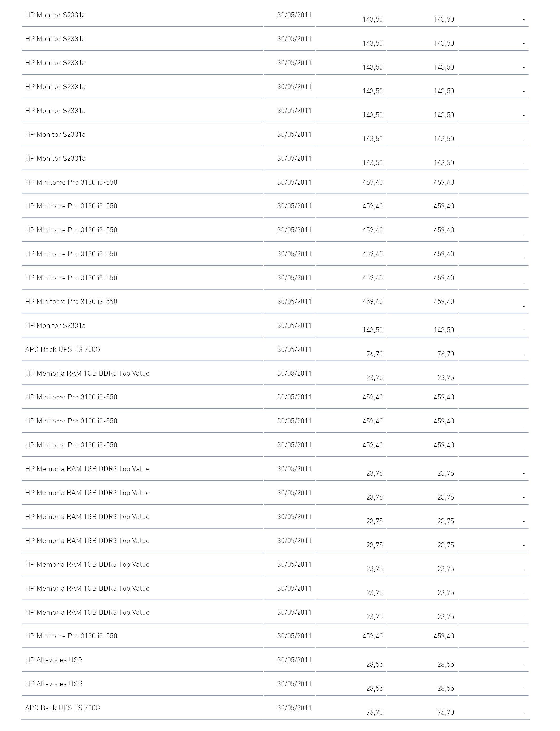Select the date of the first HP Altavoces USB row

pyautogui.click(x=294, y=660)
